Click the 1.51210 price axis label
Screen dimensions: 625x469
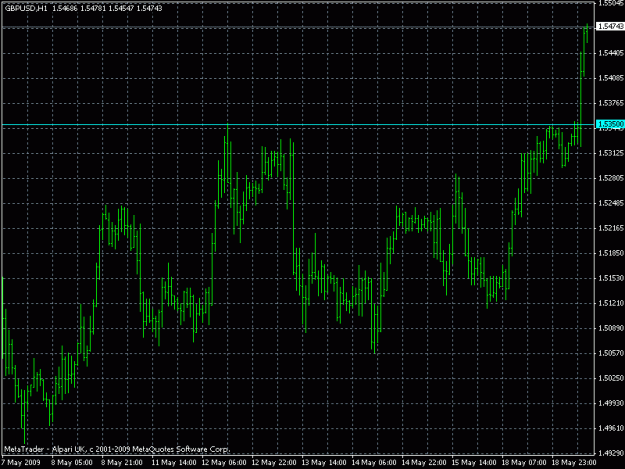(x=611, y=303)
